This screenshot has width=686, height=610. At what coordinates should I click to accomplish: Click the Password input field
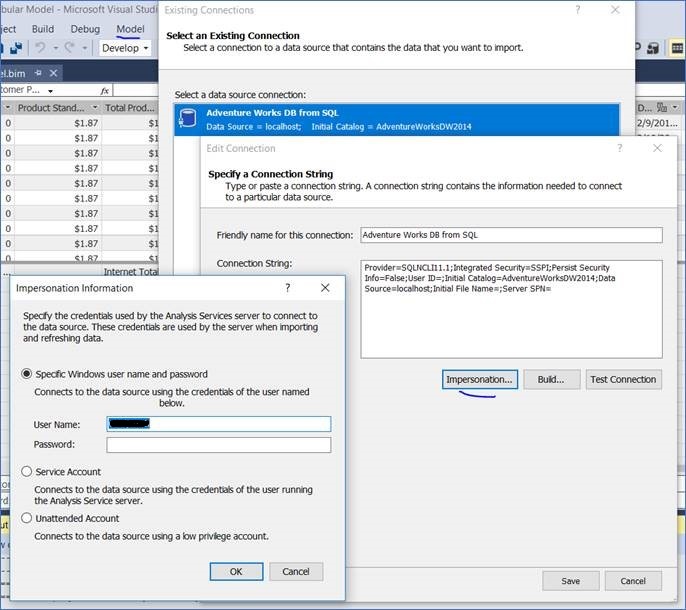point(219,445)
